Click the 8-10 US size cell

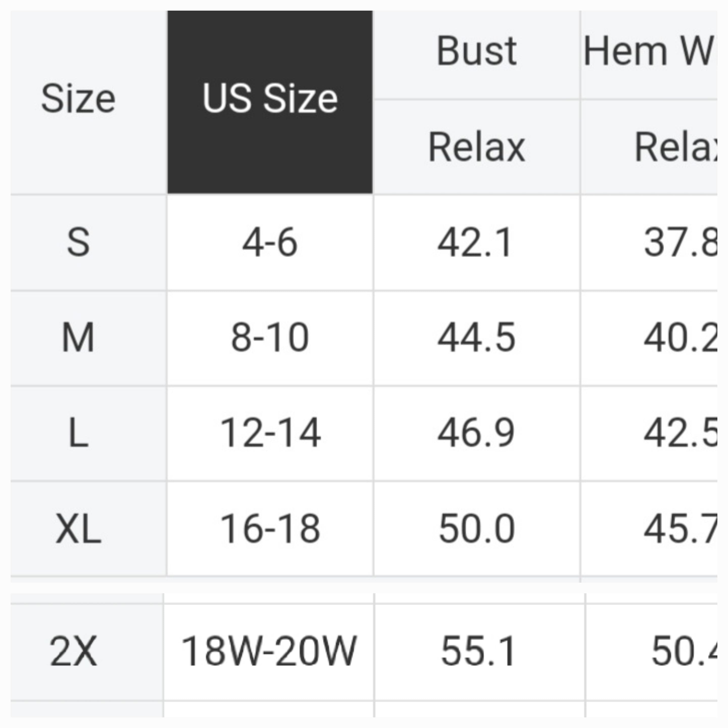point(270,338)
